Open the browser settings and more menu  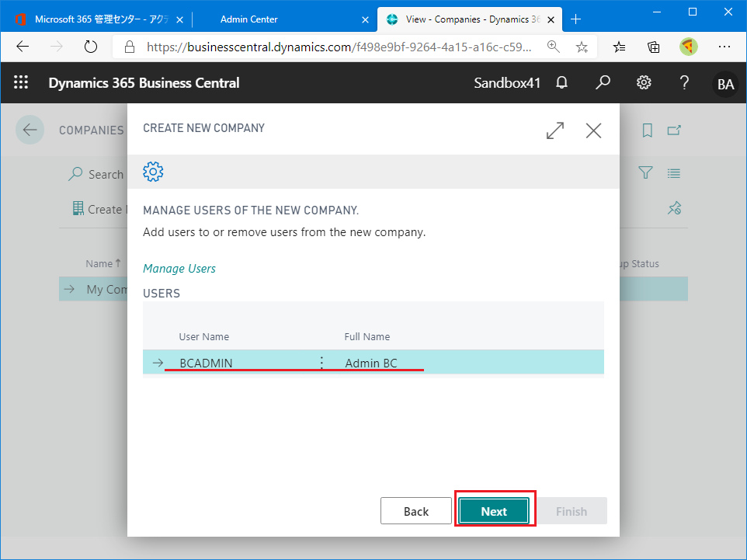click(724, 47)
